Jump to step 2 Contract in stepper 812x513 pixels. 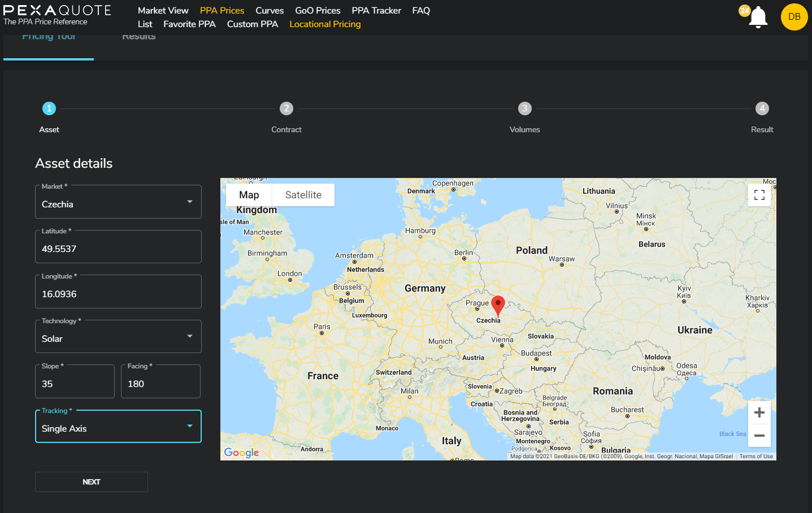(x=286, y=108)
